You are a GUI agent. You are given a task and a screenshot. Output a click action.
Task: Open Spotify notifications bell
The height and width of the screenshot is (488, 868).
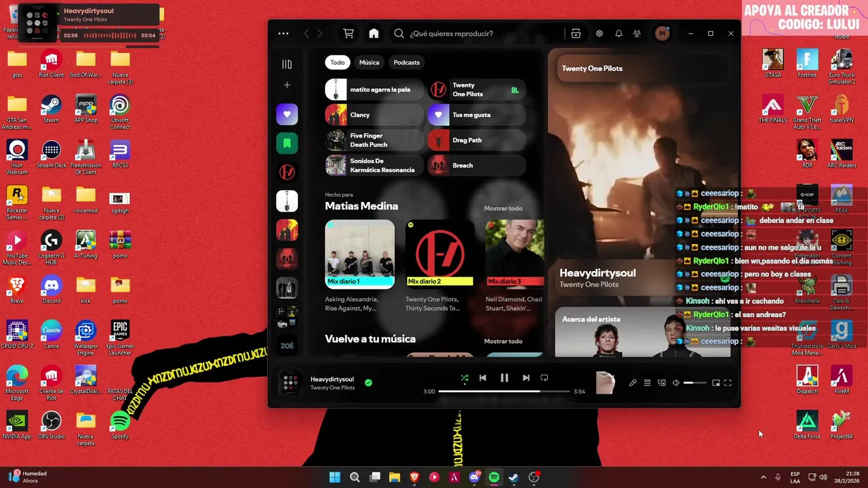pyautogui.click(x=618, y=33)
